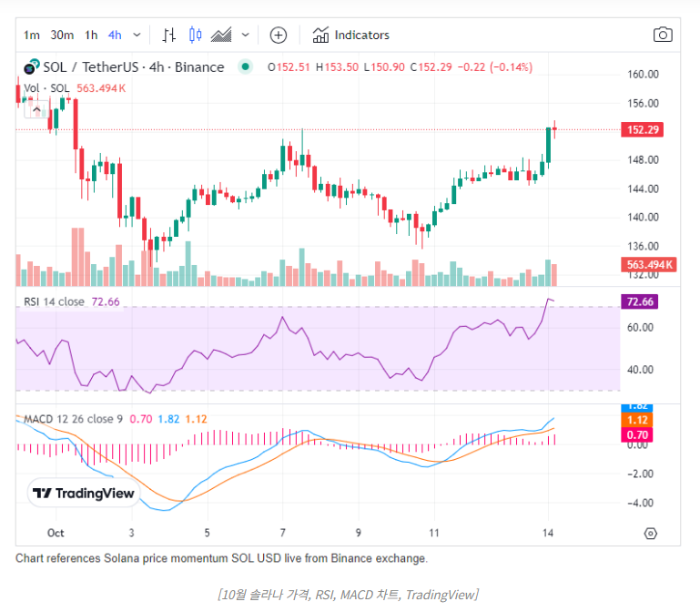The image size is (700, 612).
Task: Select the candlestick chart style icon
Action: (195, 36)
